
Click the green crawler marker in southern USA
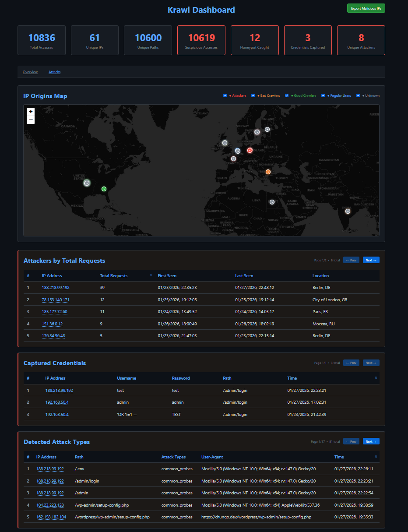pos(104,189)
